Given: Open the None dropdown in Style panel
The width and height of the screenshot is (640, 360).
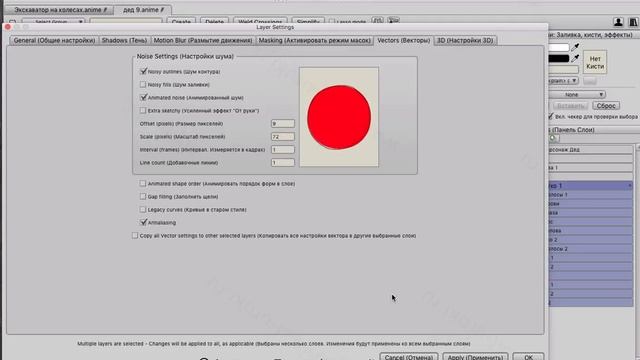Looking at the screenshot, I should click(x=577, y=94).
